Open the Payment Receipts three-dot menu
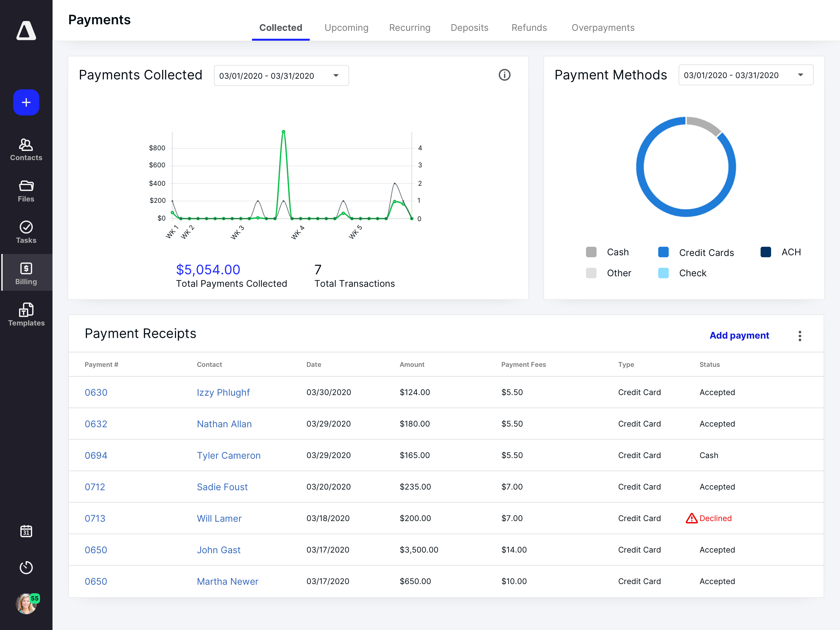Image resolution: width=840 pixels, height=630 pixels. [x=799, y=336]
